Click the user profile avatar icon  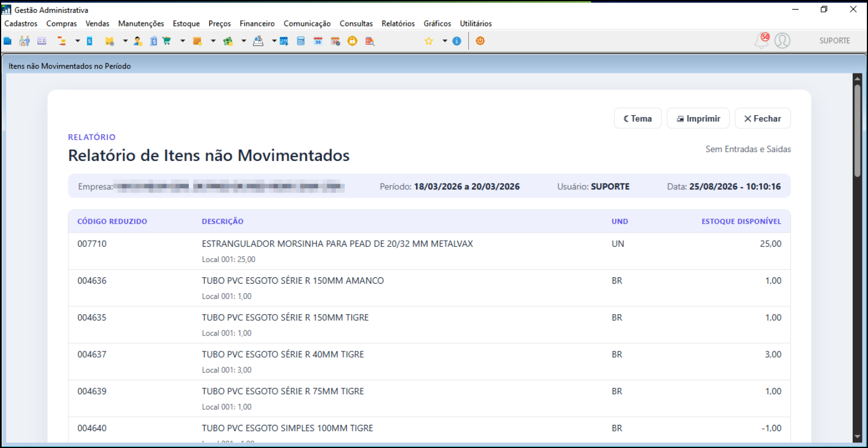click(x=782, y=41)
